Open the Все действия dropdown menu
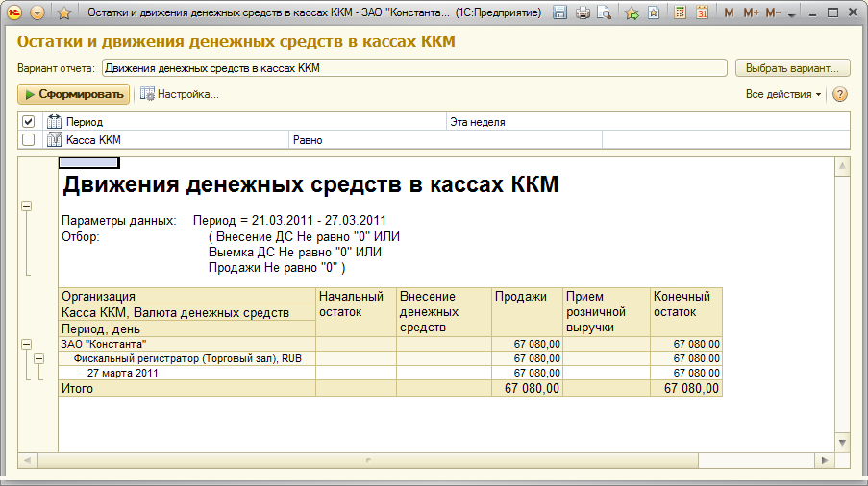Viewport: 868px width, 486px height. 782,94
